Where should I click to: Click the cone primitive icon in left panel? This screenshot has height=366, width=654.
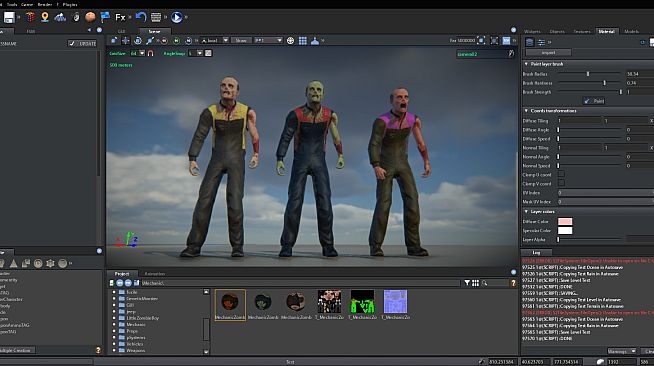click(x=13, y=263)
